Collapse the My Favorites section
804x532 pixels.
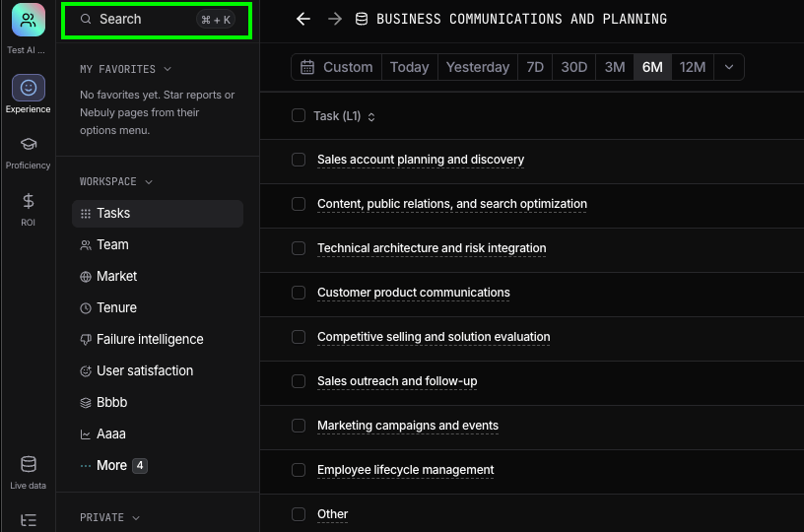click(167, 69)
